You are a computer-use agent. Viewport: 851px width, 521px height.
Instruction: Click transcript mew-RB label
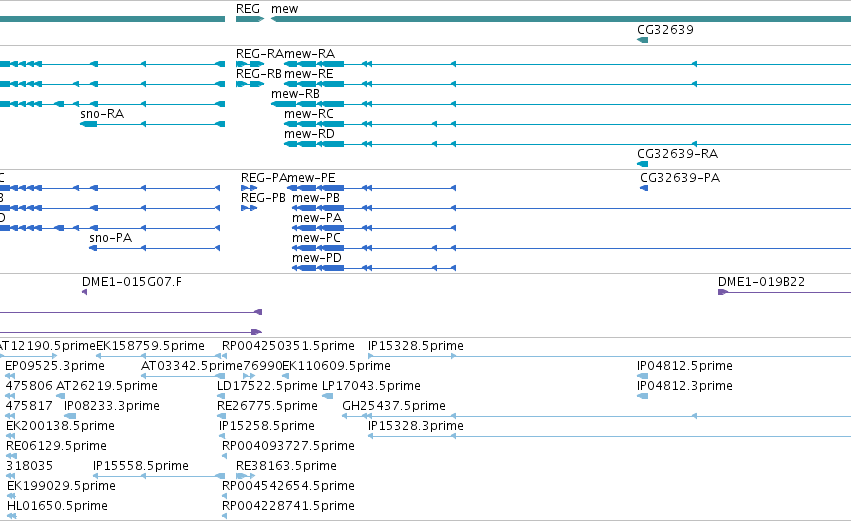point(295,93)
